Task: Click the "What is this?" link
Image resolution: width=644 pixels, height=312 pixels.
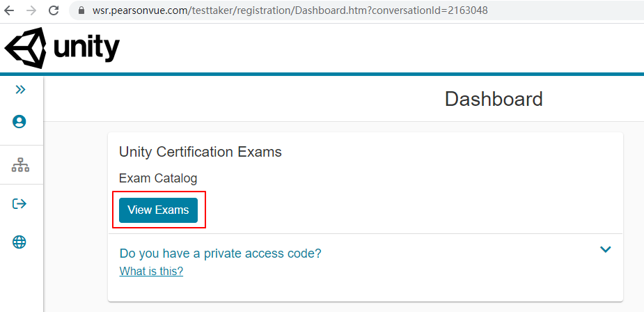Action: point(151,271)
